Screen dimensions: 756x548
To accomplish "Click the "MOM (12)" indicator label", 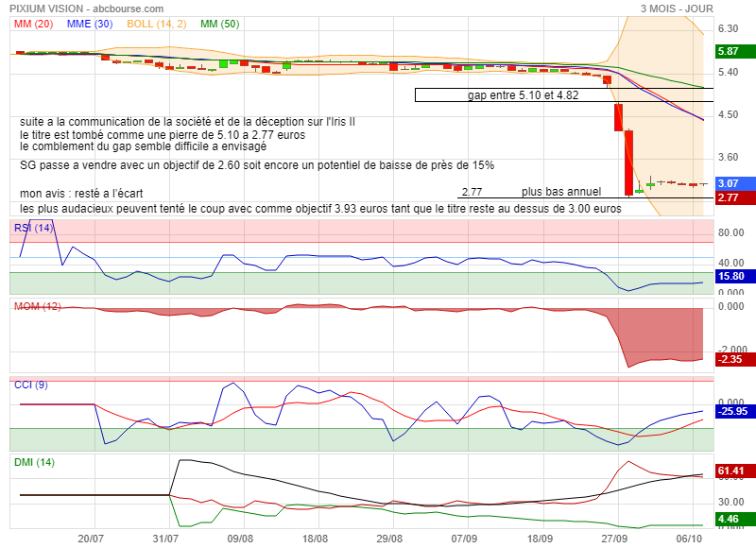I will [x=38, y=306].
